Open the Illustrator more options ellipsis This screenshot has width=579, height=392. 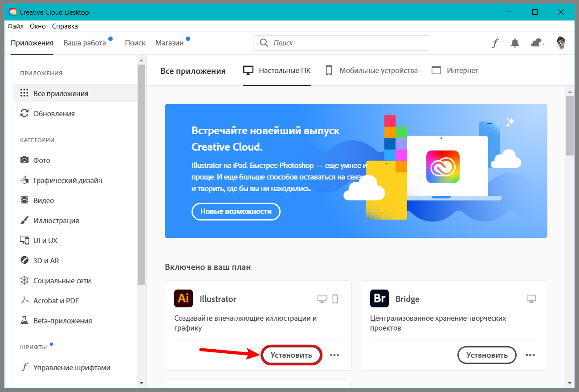click(x=334, y=355)
